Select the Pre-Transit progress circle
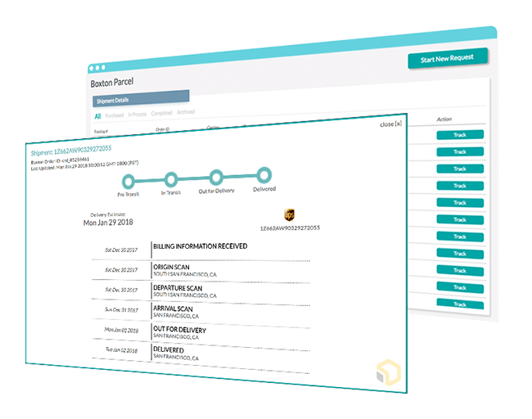The width and height of the screenshot is (532, 419). pos(128,181)
